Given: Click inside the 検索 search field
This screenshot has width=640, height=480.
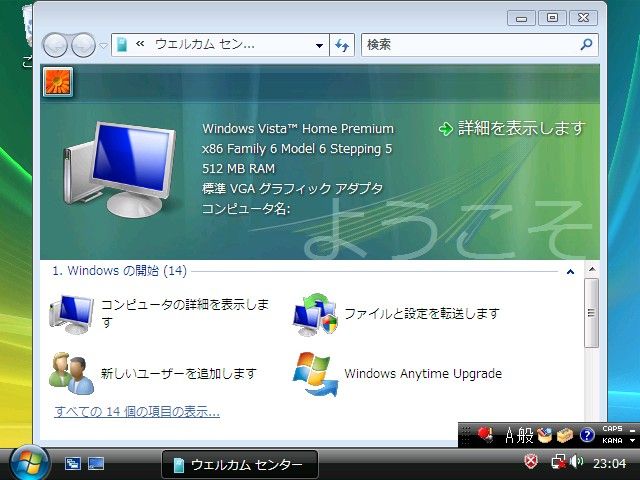Looking at the screenshot, I should point(468,45).
